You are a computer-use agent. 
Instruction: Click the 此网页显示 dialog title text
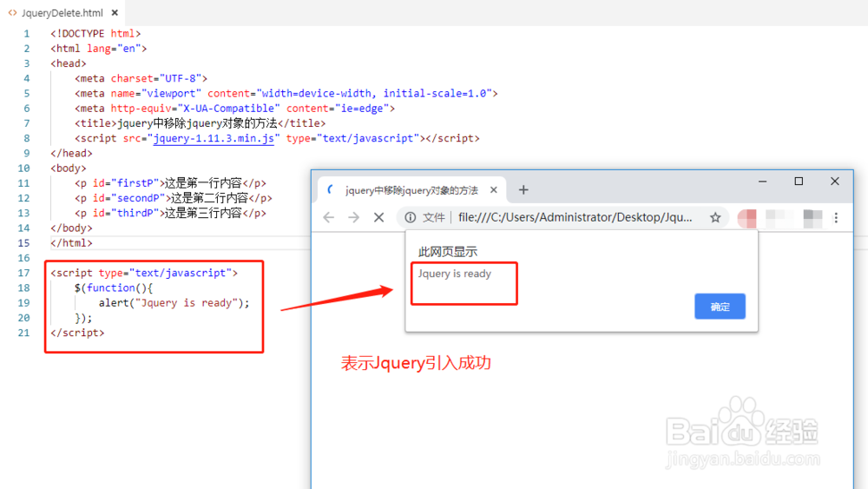pyautogui.click(x=447, y=252)
